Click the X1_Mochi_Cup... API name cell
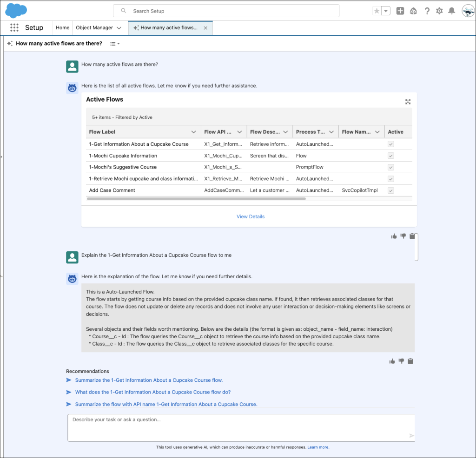476x458 pixels. (x=224, y=156)
